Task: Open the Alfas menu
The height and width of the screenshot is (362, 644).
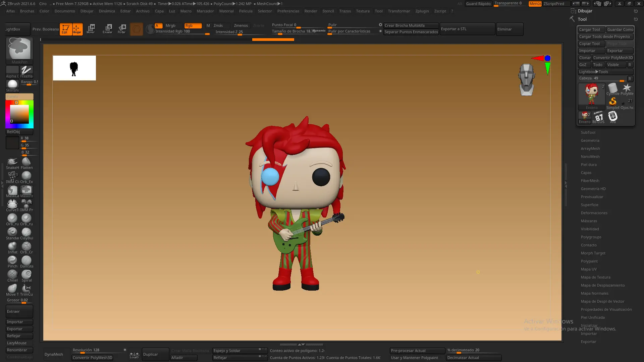Action: (10, 11)
